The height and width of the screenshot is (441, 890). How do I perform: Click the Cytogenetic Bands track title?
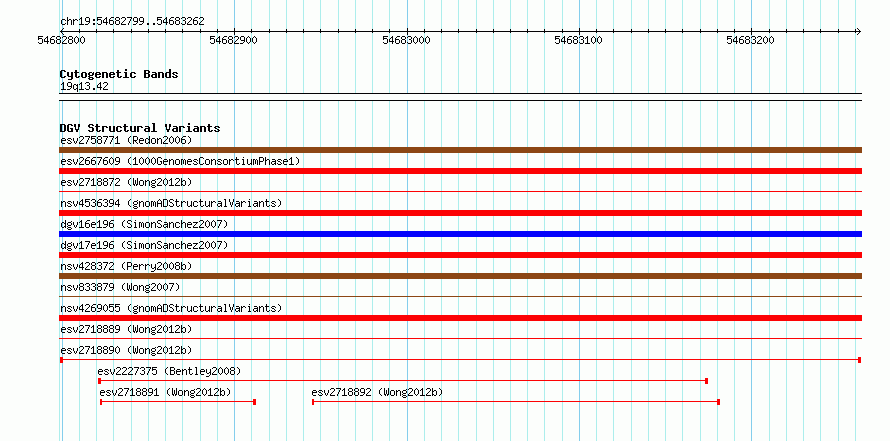click(119, 74)
